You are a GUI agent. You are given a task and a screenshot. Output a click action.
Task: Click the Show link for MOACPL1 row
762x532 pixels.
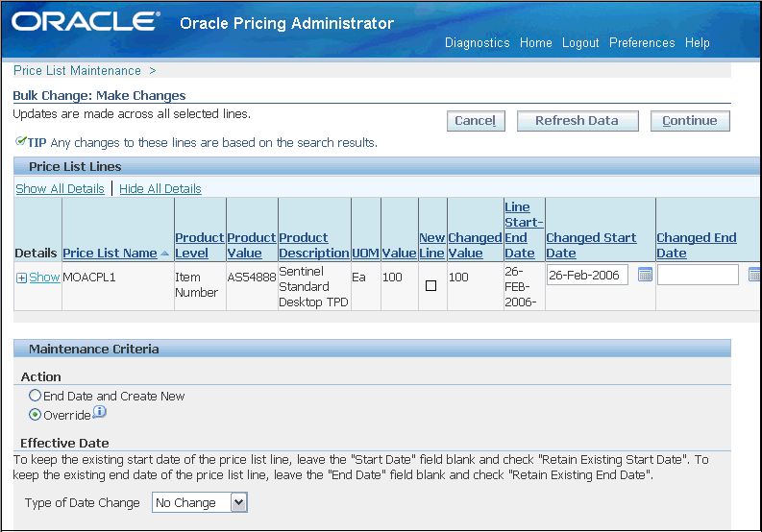[44, 278]
